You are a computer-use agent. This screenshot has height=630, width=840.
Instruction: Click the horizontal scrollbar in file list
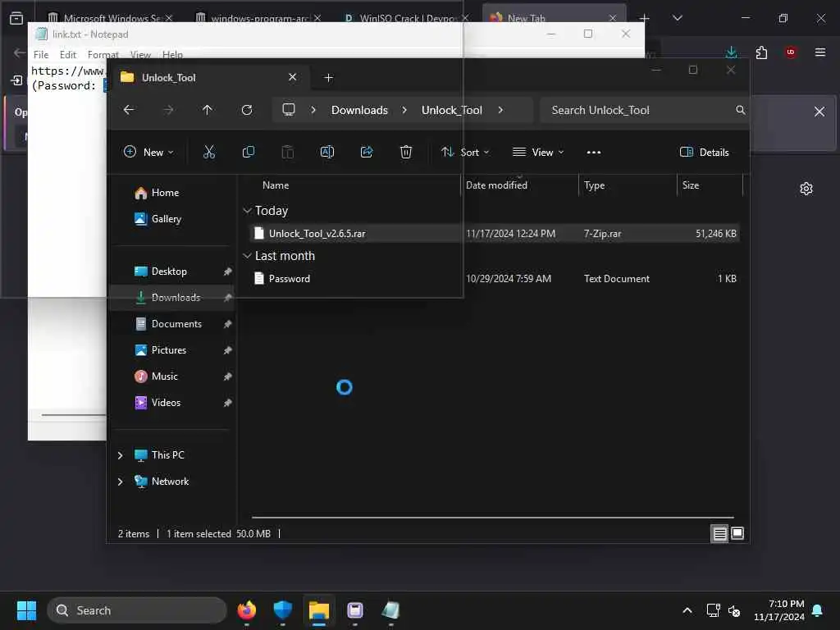click(492, 518)
